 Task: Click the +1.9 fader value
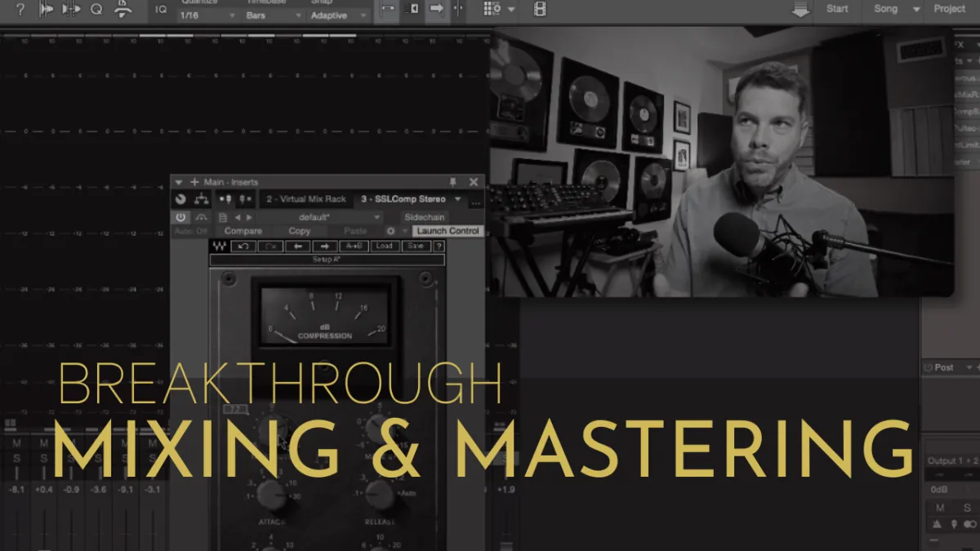point(505,489)
